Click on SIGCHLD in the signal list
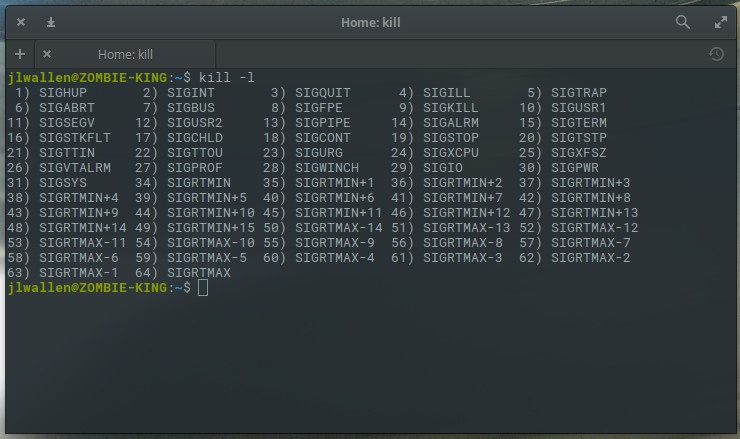This screenshot has height=439, width=740. point(194,138)
